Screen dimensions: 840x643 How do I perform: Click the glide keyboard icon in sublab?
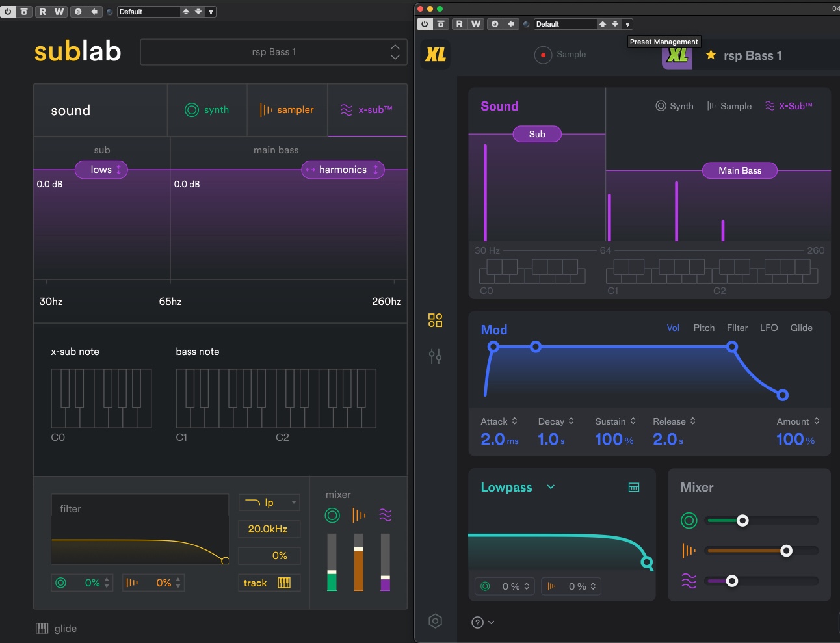[x=42, y=628]
